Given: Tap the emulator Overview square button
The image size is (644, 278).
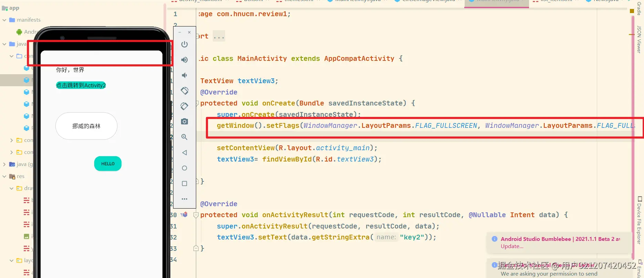Looking at the screenshot, I should pos(184,184).
